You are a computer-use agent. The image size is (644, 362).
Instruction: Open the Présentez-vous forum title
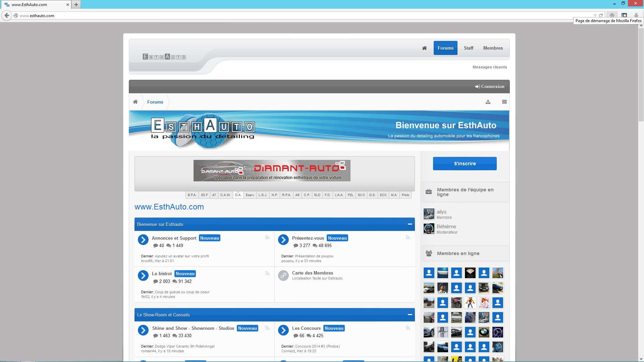pyautogui.click(x=308, y=238)
